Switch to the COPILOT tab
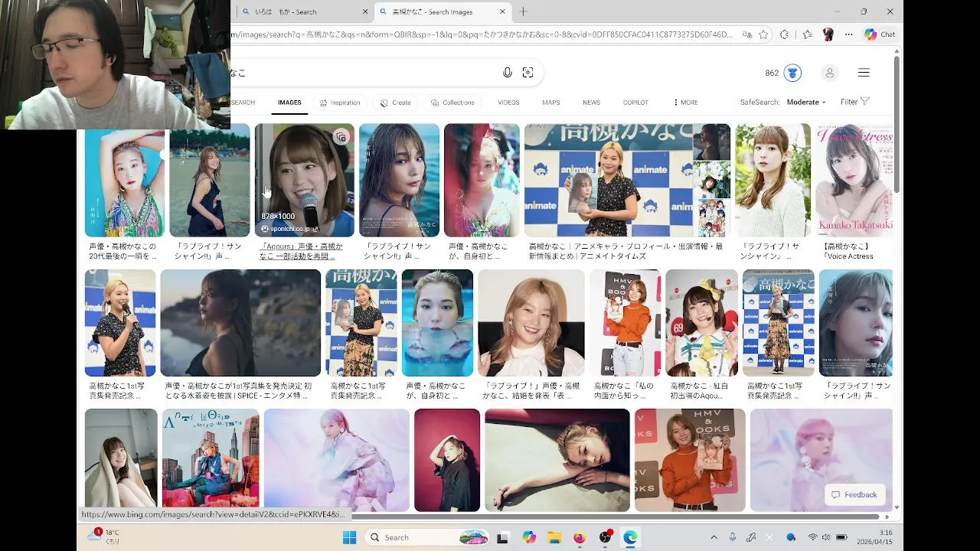Image resolution: width=980 pixels, height=551 pixels. coord(635,103)
